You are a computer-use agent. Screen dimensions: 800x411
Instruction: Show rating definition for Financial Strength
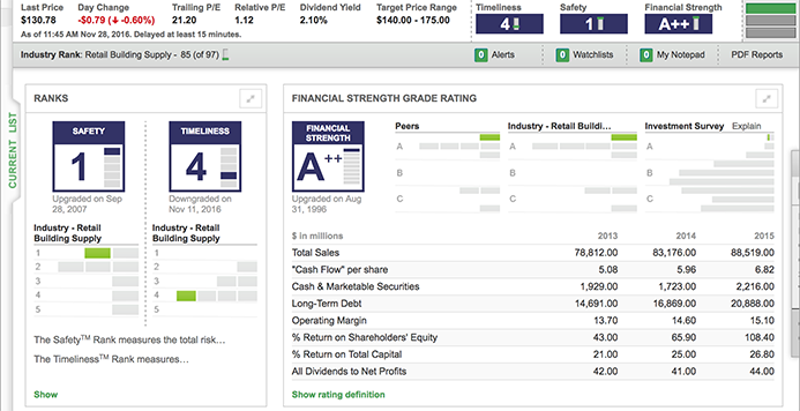(x=337, y=395)
